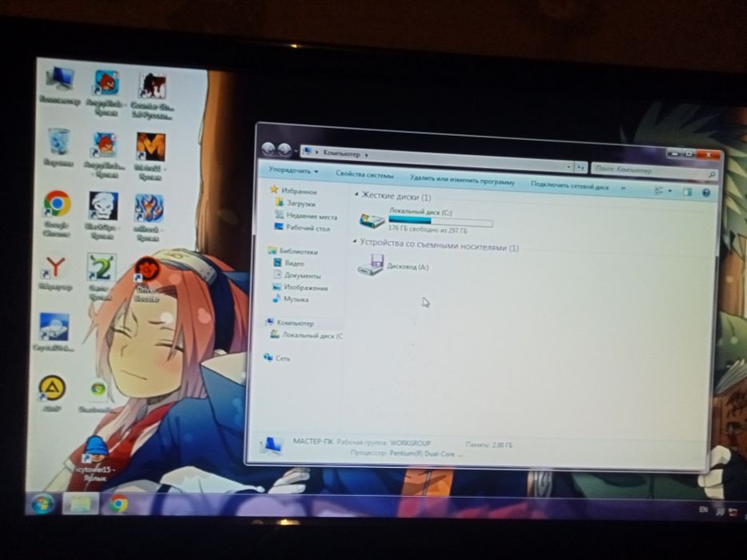Launch the Driver Booster desktop shortcut
747x560 pixels.
[x=147, y=279]
